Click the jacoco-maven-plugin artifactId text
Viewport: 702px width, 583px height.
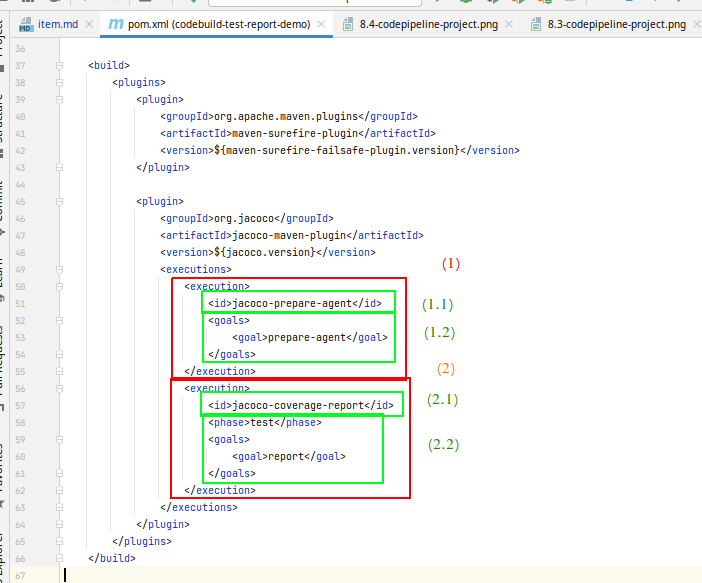pyautogui.click(x=290, y=235)
